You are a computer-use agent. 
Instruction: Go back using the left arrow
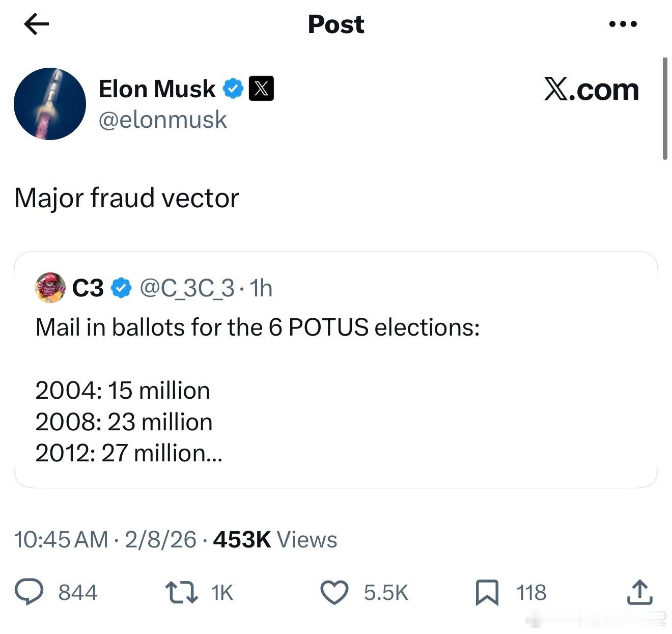coord(36,24)
